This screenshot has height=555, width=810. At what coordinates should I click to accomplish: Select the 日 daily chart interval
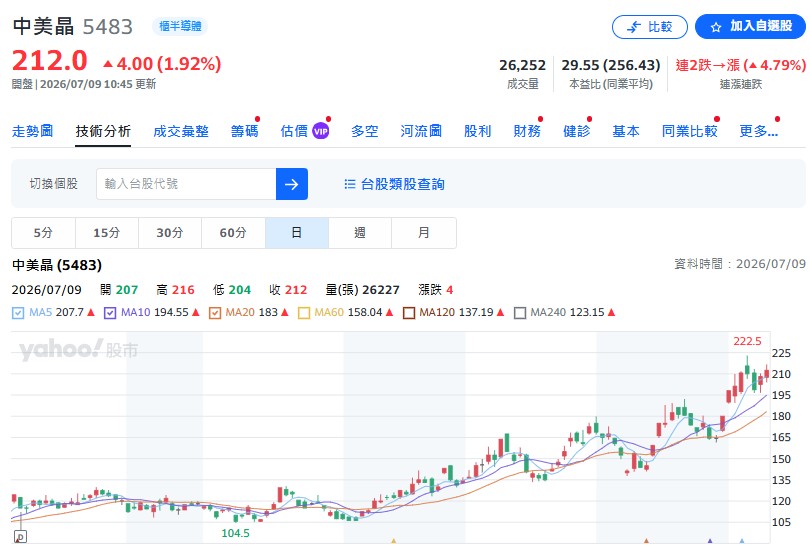point(297,233)
